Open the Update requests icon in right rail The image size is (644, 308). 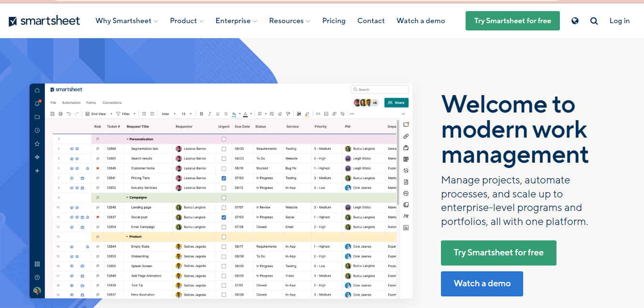406,170
